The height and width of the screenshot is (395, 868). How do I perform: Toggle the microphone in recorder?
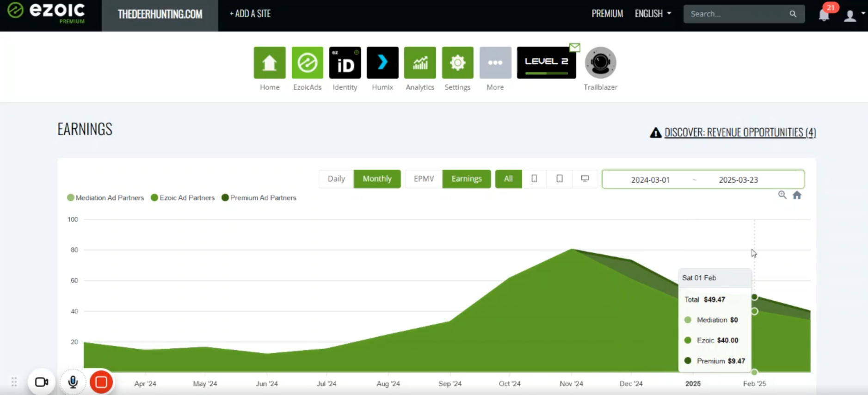tap(73, 382)
